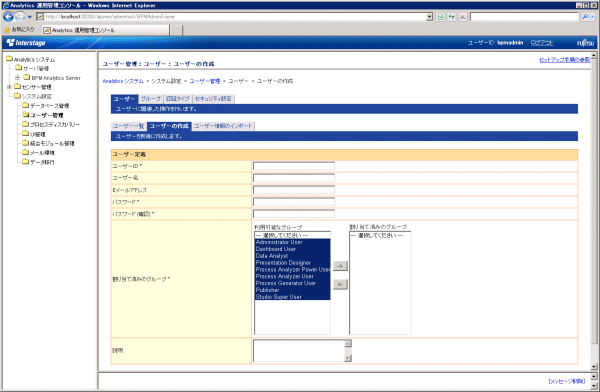Select Process Analyzer User in groups list
The height and width of the screenshot is (392, 600).
coord(292,276)
